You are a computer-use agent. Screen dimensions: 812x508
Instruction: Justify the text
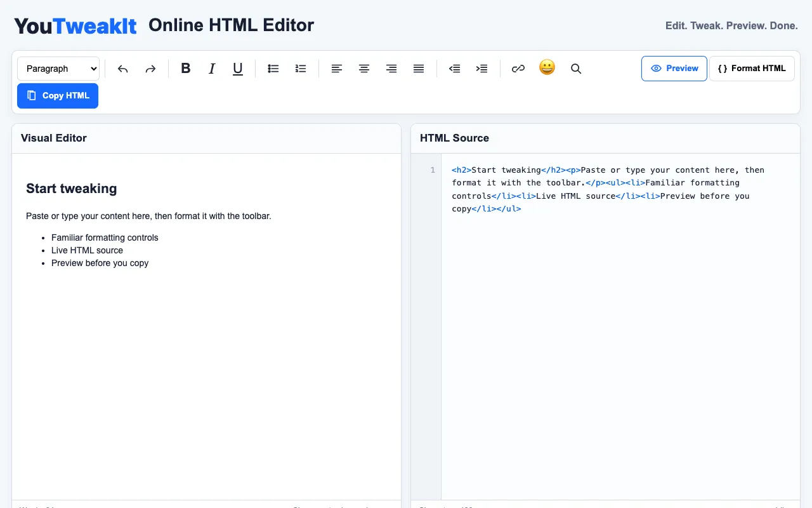point(419,69)
